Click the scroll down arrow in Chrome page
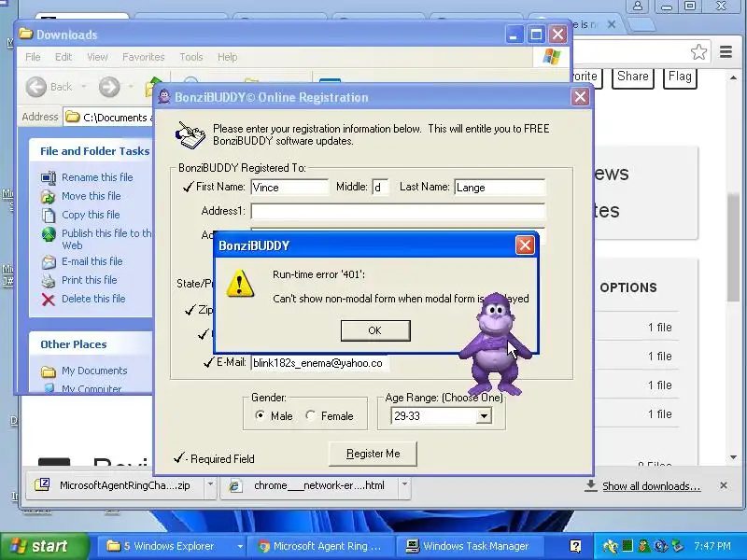The width and height of the screenshot is (747, 560). pos(733,457)
